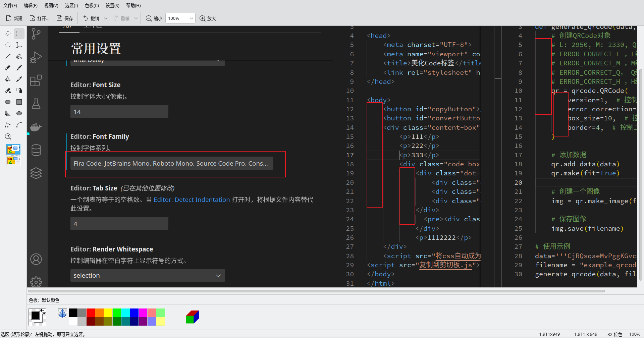Select the Rectangle shape tool

19,102
